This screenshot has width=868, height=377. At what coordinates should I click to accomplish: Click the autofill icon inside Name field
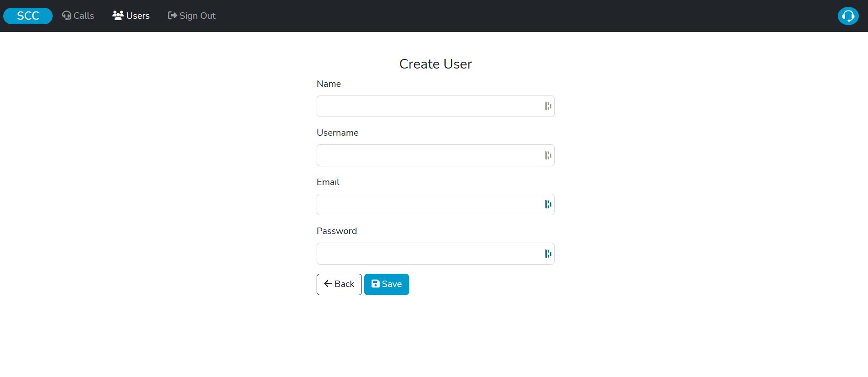coord(548,106)
